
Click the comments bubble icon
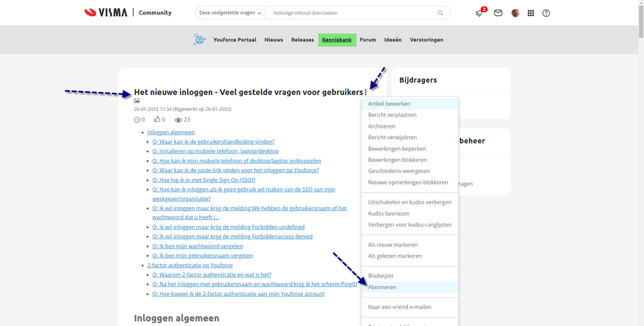coord(137,120)
